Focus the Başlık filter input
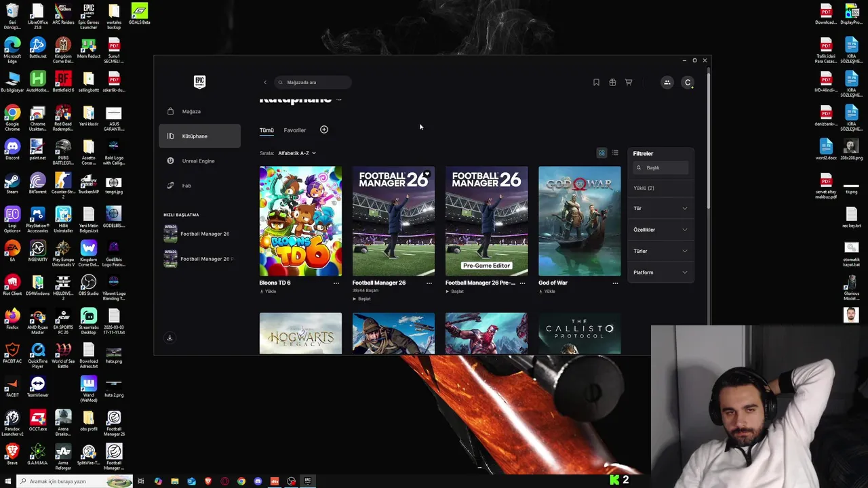 (661, 167)
